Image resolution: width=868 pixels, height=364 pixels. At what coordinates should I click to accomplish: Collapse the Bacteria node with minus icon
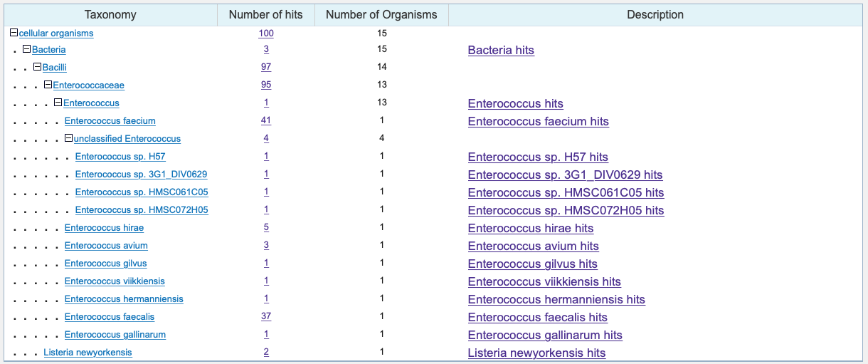(27, 49)
